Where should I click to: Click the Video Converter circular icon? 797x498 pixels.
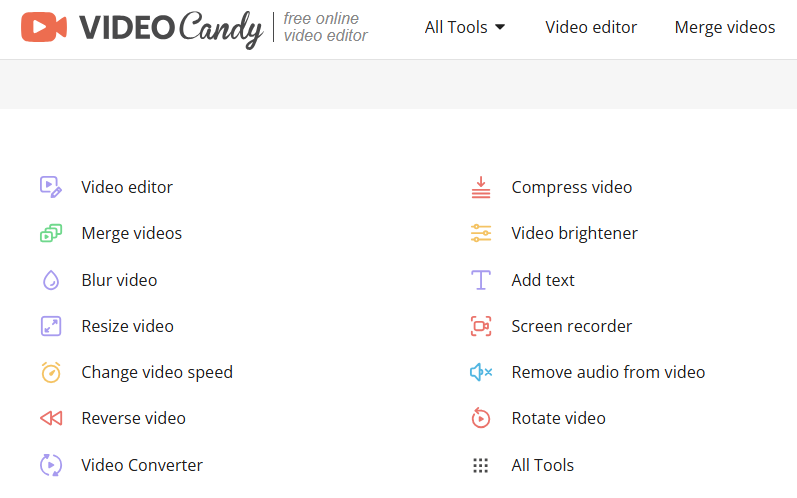pos(51,465)
